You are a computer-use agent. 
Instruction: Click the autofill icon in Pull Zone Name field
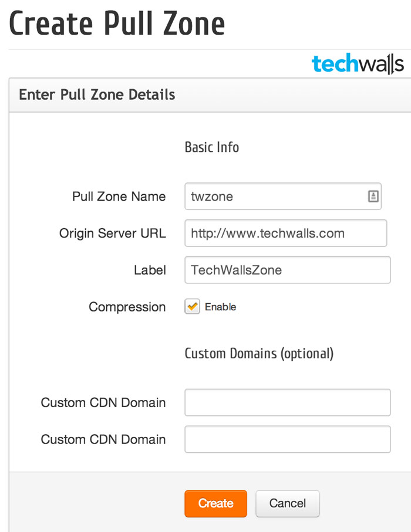pyautogui.click(x=373, y=196)
